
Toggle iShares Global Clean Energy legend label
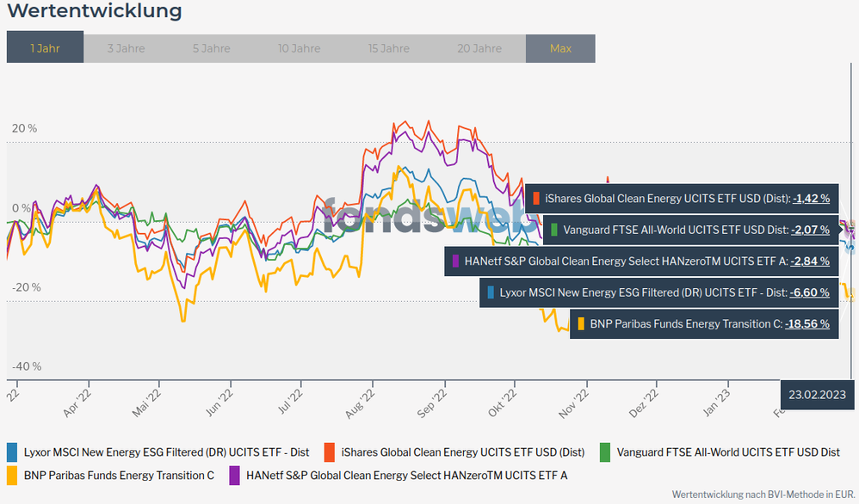[463, 452]
